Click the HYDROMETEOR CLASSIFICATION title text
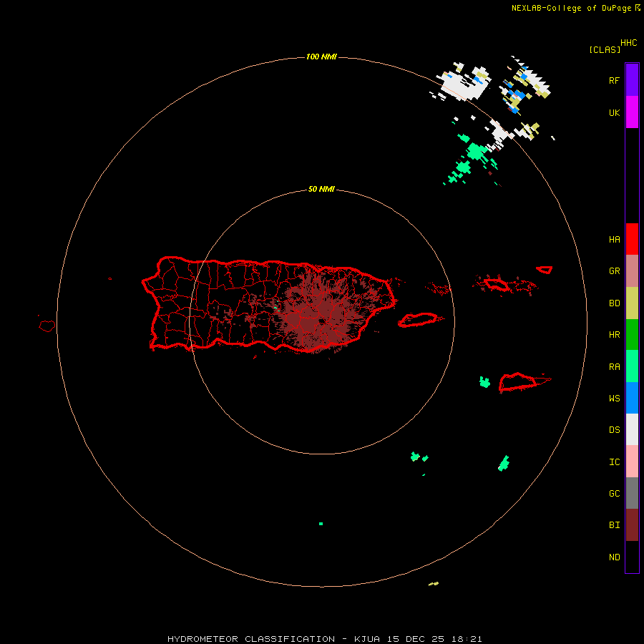This screenshot has height=644, width=644. point(251,639)
